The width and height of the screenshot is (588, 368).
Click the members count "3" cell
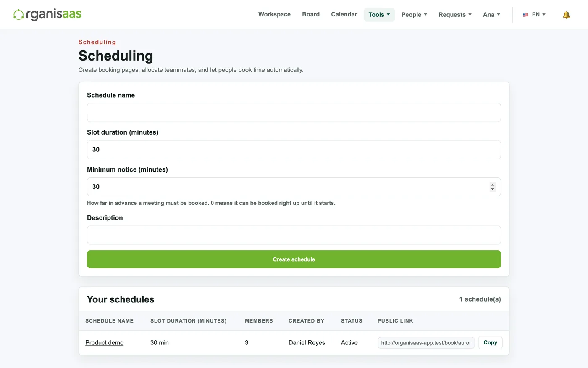(247, 343)
